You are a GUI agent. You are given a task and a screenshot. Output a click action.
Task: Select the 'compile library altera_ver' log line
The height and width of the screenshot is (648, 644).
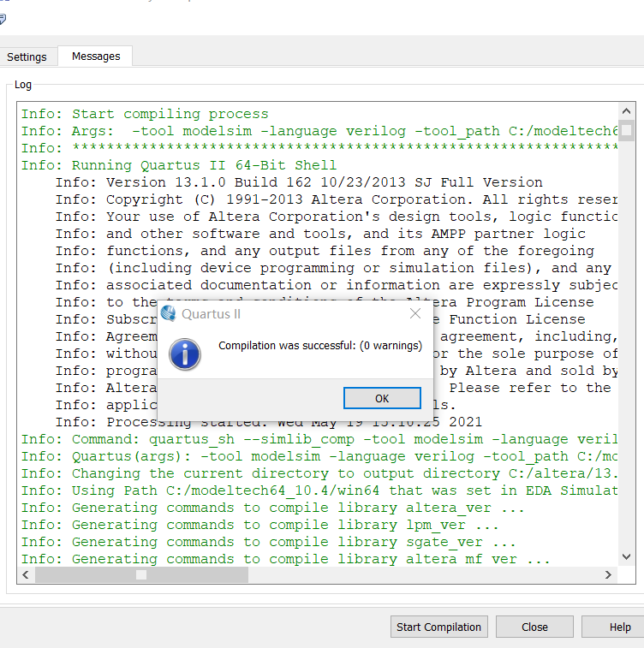coord(273,508)
